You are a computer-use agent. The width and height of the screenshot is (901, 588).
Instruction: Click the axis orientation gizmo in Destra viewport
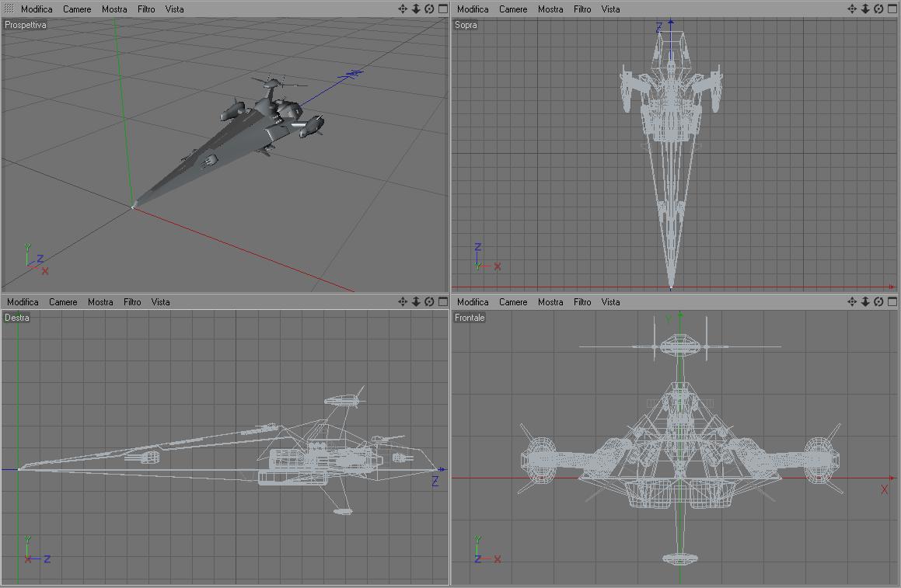(x=37, y=550)
